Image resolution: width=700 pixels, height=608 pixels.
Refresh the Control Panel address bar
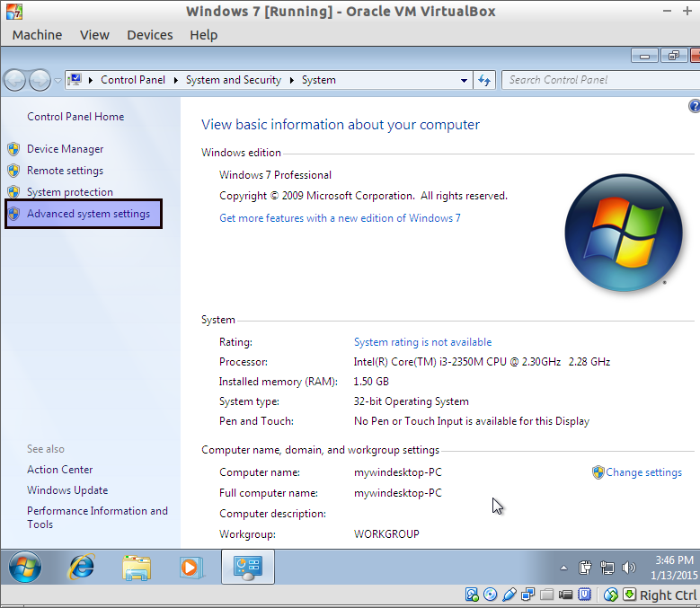484,80
